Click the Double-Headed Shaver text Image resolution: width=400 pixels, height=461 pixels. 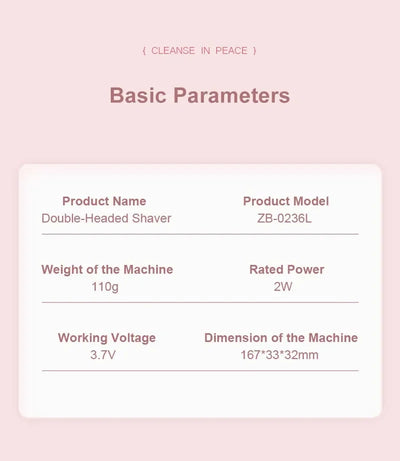coord(106,218)
